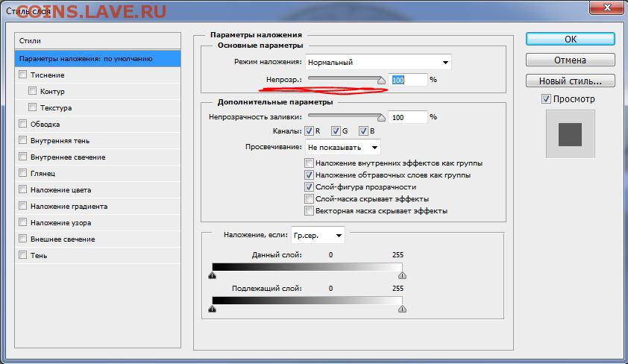Click the Непрозрачность заливки percentage field

[408, 117]
